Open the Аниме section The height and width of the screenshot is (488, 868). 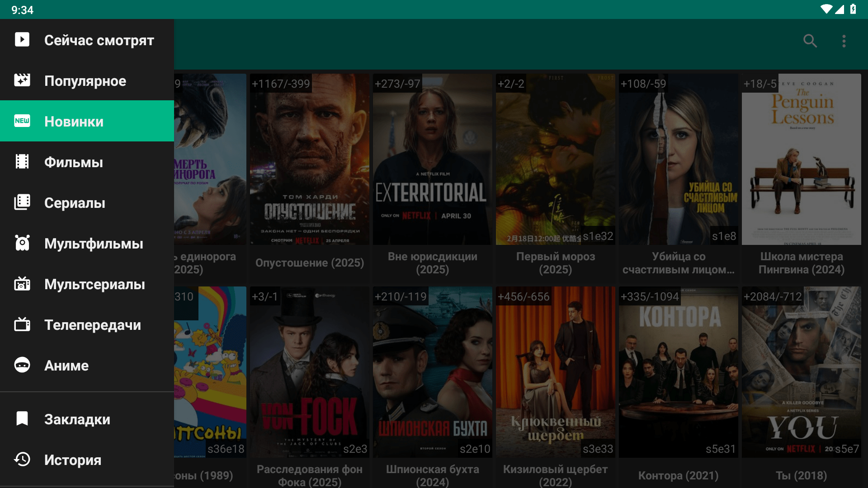(87, 365)
